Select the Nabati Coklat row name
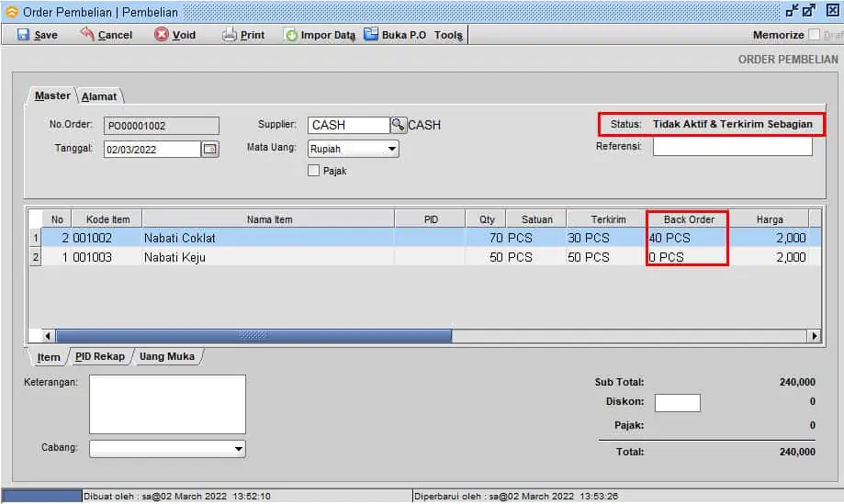 click(180, 239)
